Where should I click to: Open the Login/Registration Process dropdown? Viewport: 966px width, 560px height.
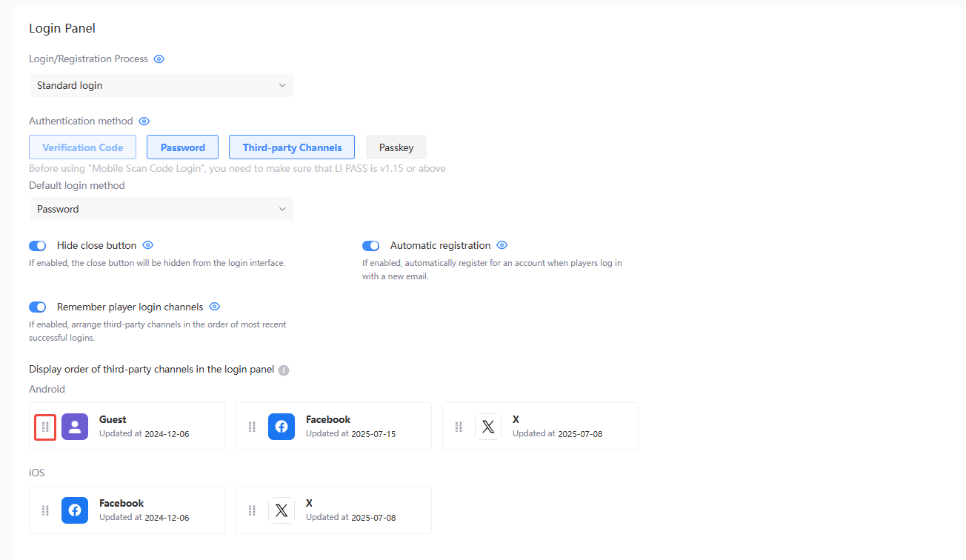[x=161, y=85]
